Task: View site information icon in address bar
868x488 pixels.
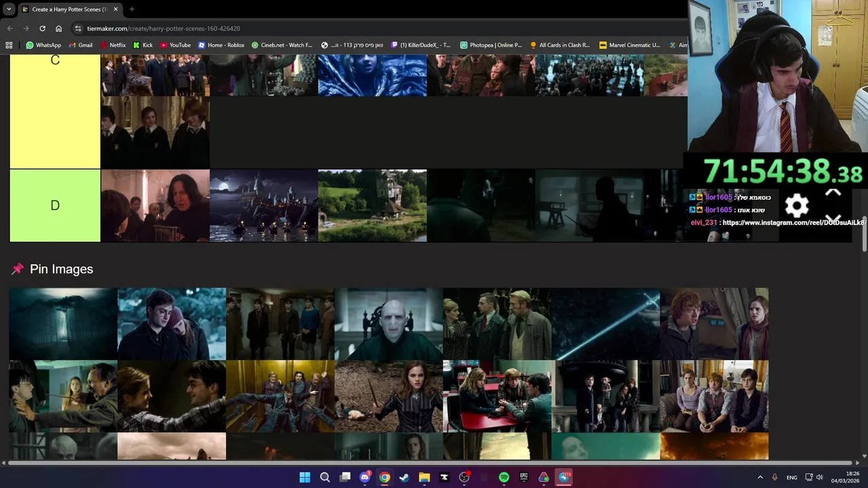Action: pyautogui.click(x=78, y=28)
